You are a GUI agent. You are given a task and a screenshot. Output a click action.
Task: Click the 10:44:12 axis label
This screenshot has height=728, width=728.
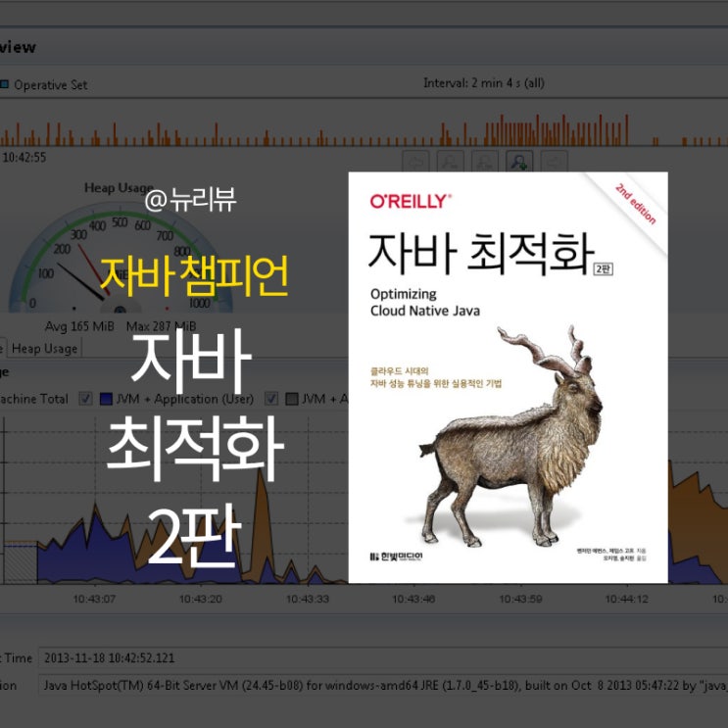(x=627, y=599)
